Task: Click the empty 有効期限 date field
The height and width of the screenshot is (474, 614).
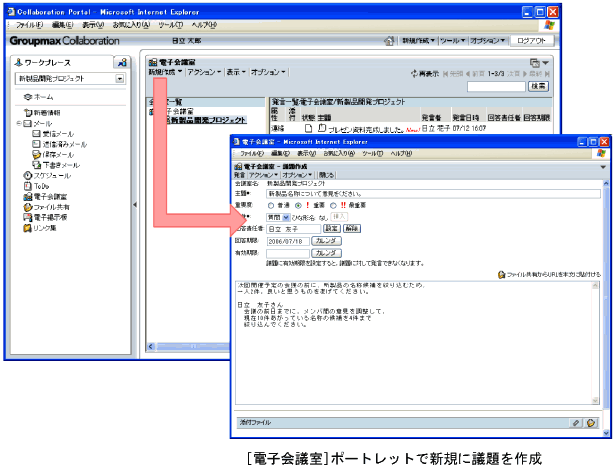Action: [x=288, y=253]
